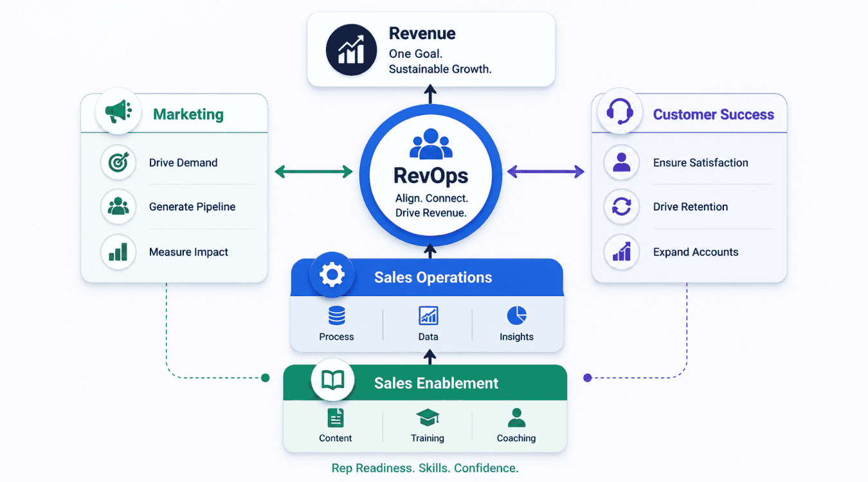
Task: Select the Sales Operations header
Action: tap(433, 278)
